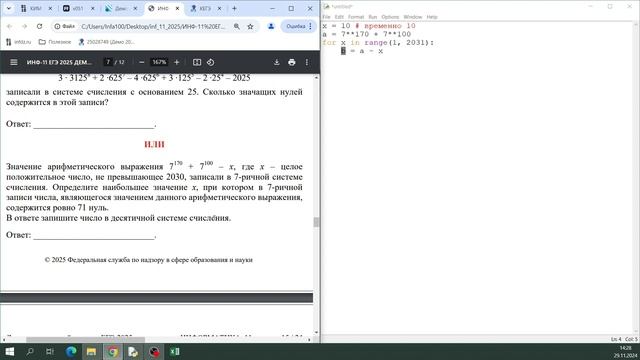Open the Полезное bookmarks folder
The image size is (640, 360).
[x=55, y=42]
